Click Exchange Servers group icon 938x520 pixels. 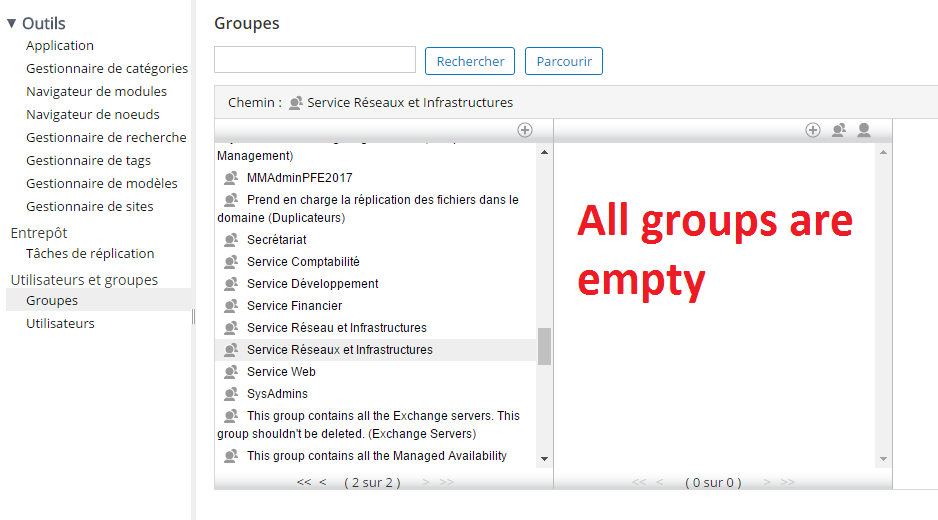tap(231, 416)
